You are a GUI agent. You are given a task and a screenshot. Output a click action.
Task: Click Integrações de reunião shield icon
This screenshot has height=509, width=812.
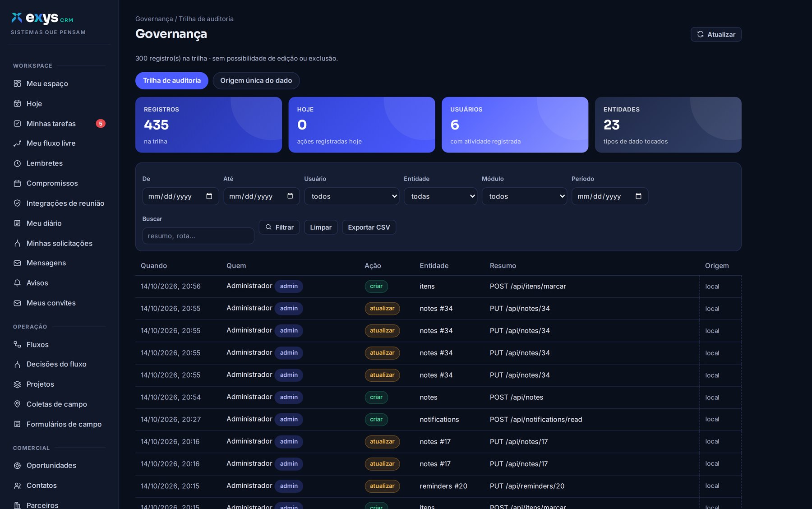coord(17,203)
